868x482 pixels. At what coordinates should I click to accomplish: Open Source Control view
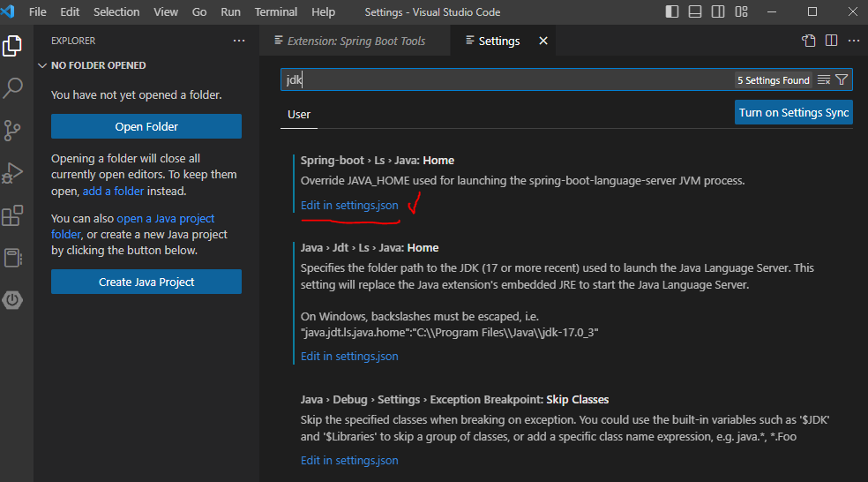12,130
